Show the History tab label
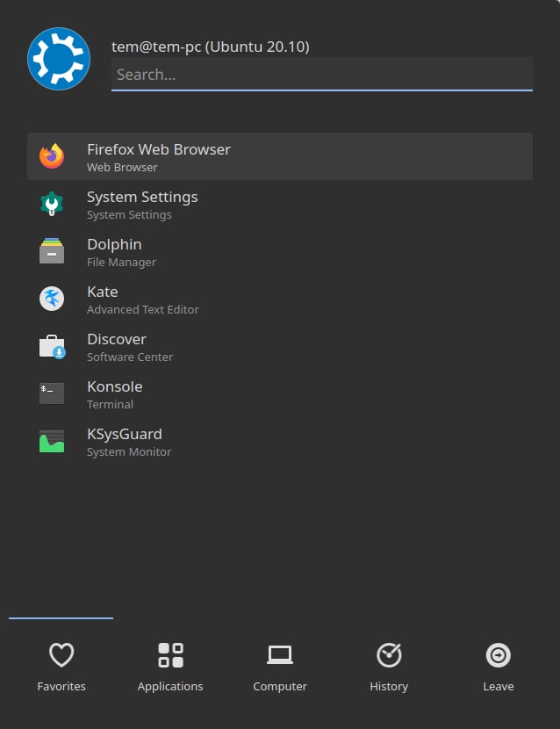This screenshot has height=729, width=560. click(x=389, y=687)
